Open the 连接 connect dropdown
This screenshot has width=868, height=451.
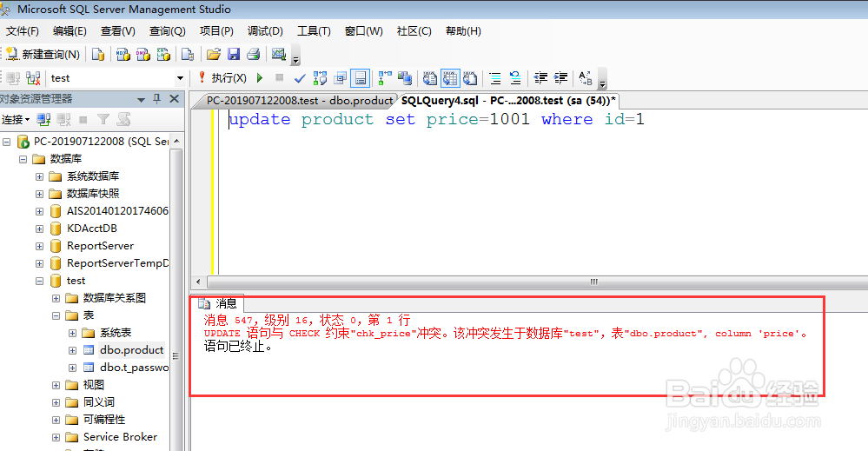(16, 120)
